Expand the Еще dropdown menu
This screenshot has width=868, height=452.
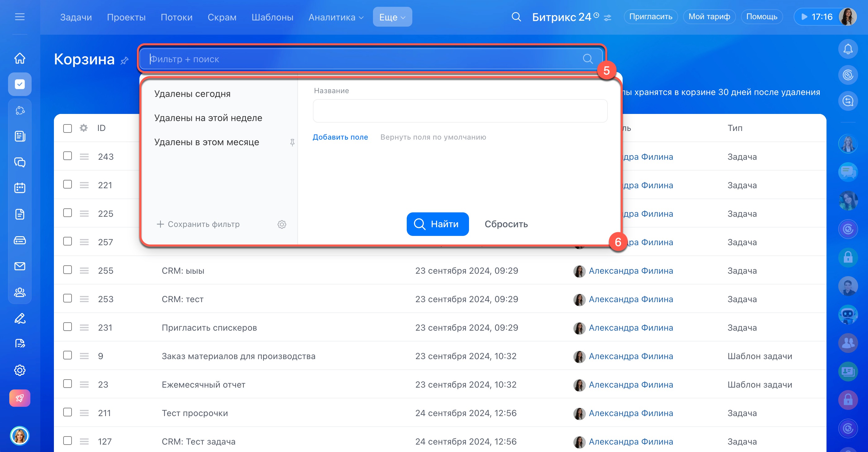392,17
